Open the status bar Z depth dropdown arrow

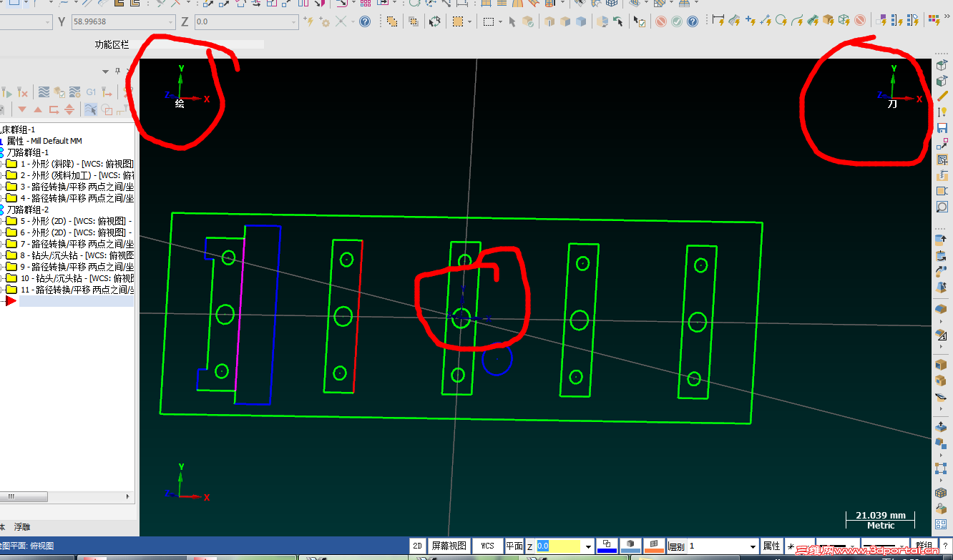click(x=588, y=546)
